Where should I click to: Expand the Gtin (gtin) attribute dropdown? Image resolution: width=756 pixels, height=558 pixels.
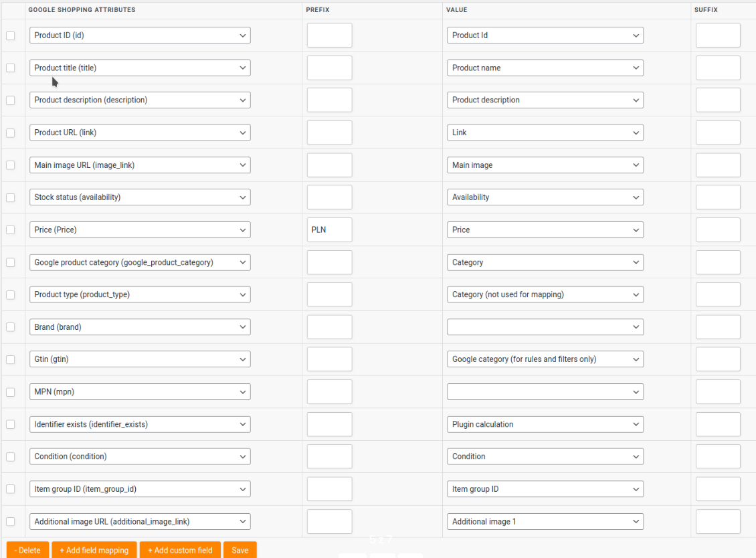tap(140, 359)
